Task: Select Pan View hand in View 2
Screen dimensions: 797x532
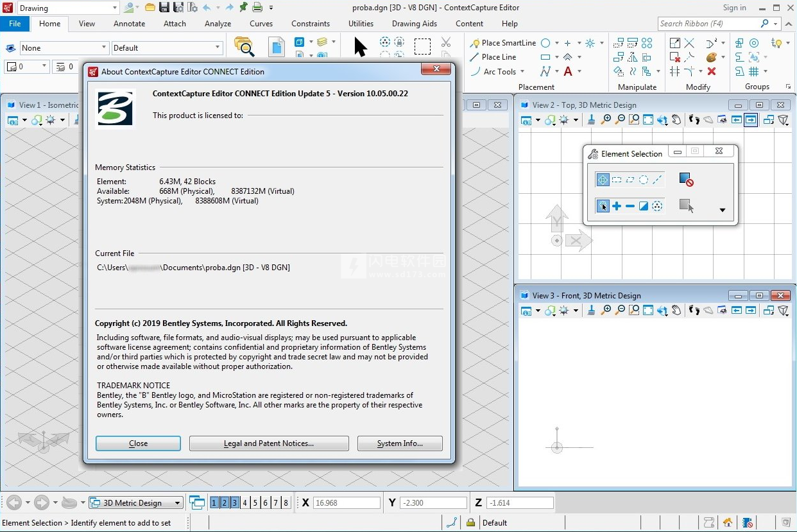Action: (676, 120)
